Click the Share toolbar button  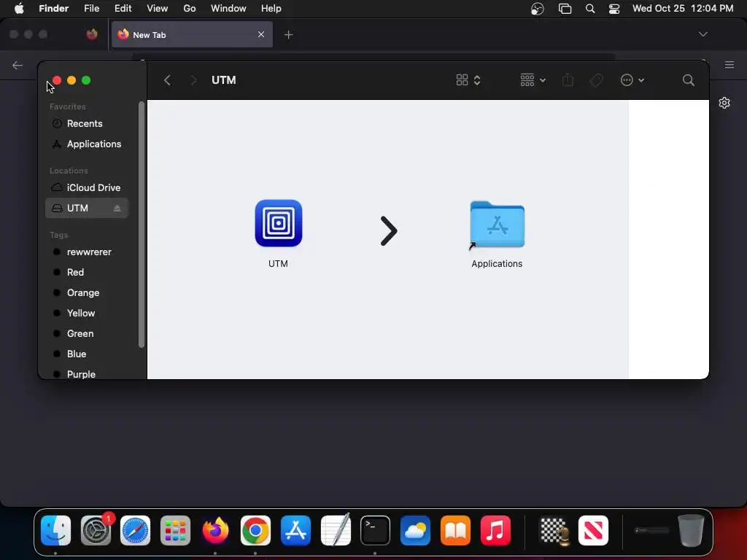pyautogui.click(x=568, y=80)
